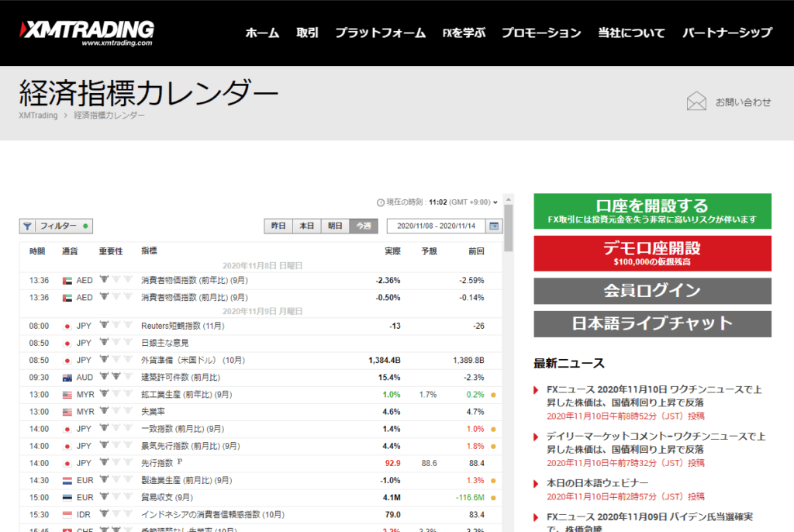Click the funnel filter icon
794x532 pixels.
[28, 226]
